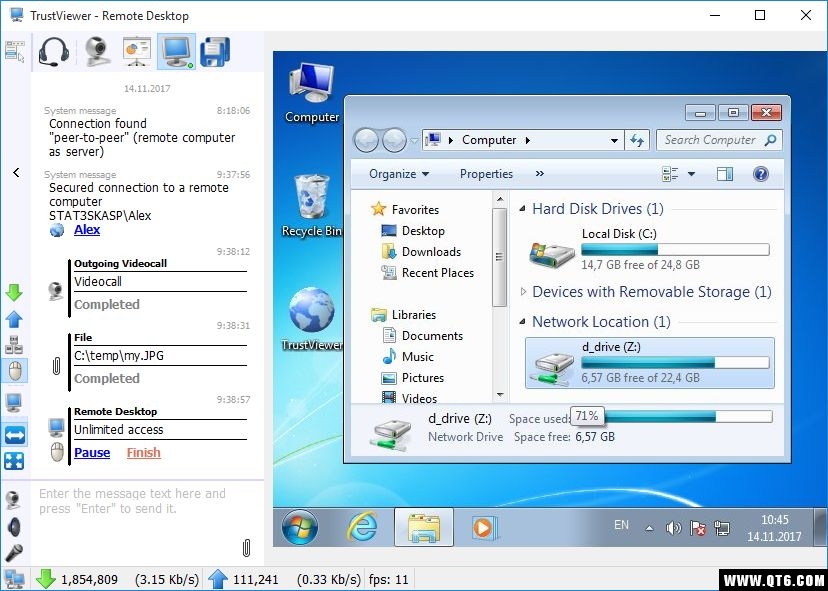Open the presentation demo tool
Image resolution: width=828 pixels, height=591 pixels.
[137, 52]
